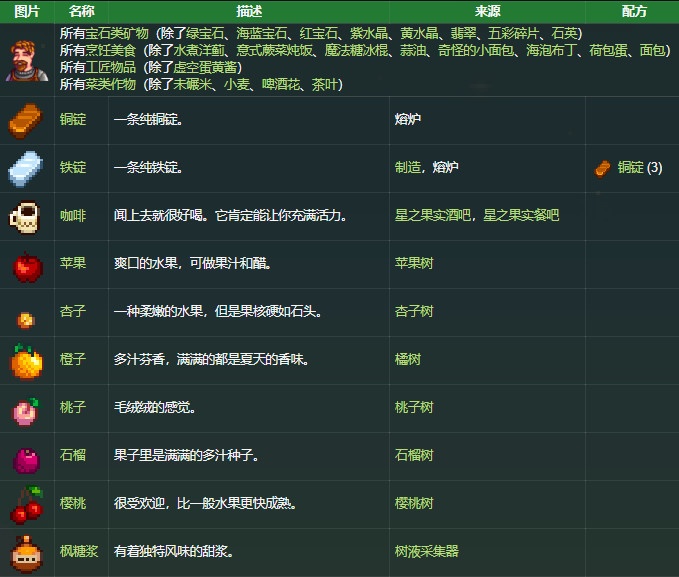The image size is (679, 577).
Task: Open the 海蓝宝石 link
Action: pyautogui.click(x=262, y=33)
